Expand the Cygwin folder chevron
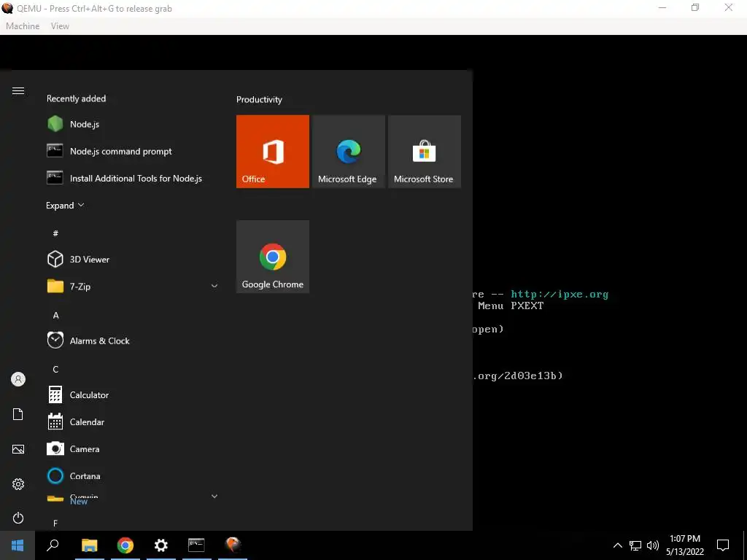 pyautogui.click(x=214, y=497)
